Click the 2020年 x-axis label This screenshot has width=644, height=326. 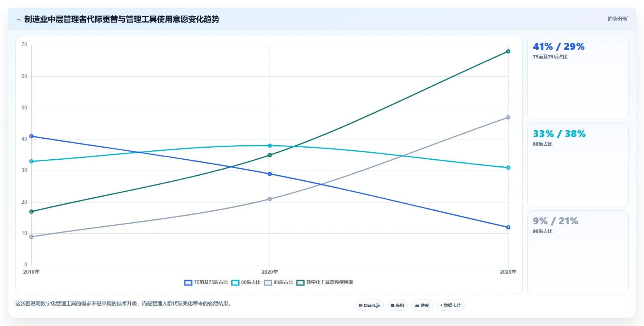270,272
